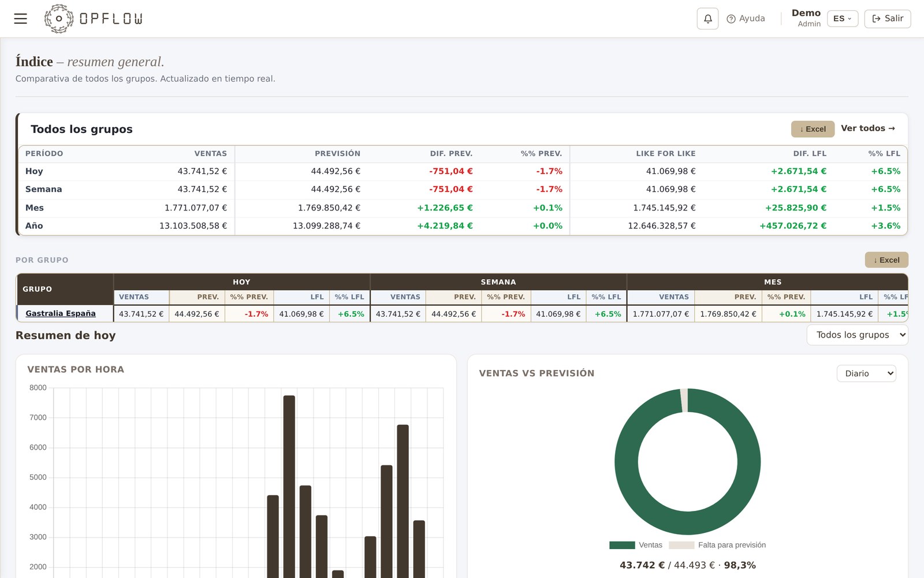924x578 pixels.
Task: Click the +1.226,65 € forecast difference
Action: coord(445,208)
